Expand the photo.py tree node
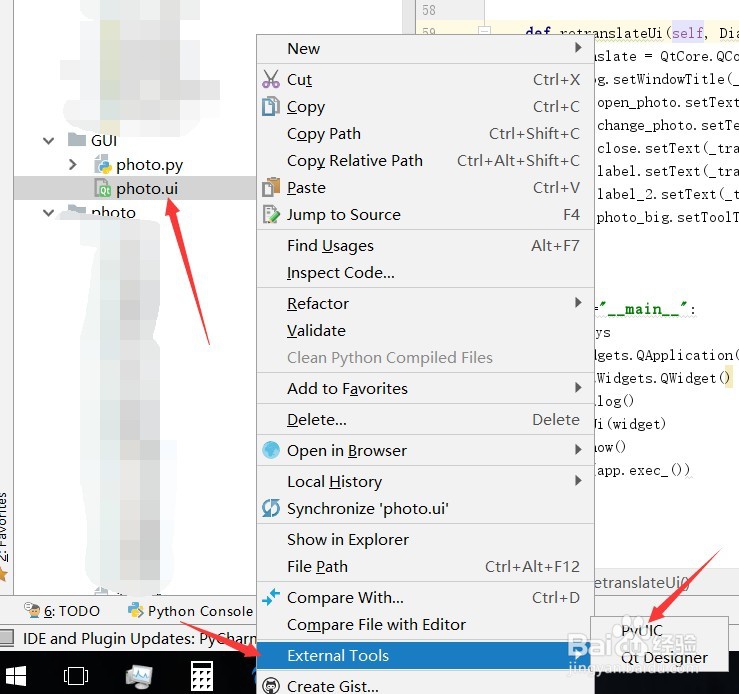This screenshot has height=694, width=739. (73, 164)
